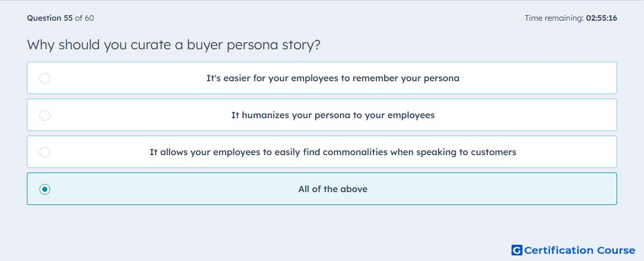Click the 'of 60' total questions text
The width and height of the screenshot is (644, 261).
pyautogui.click(x=84, y=18)
